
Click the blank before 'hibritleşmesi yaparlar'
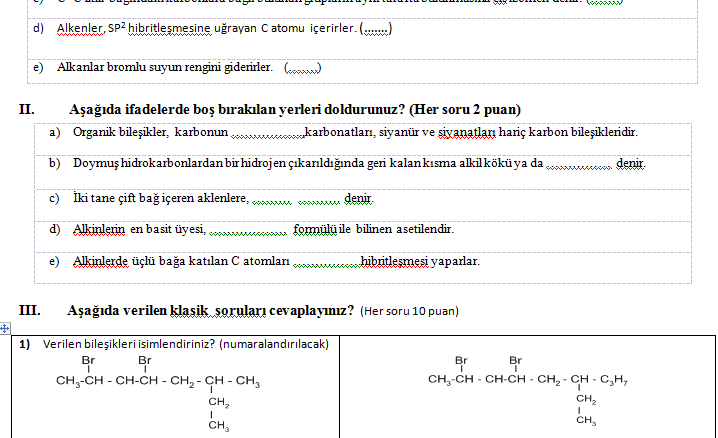point(328,263)
